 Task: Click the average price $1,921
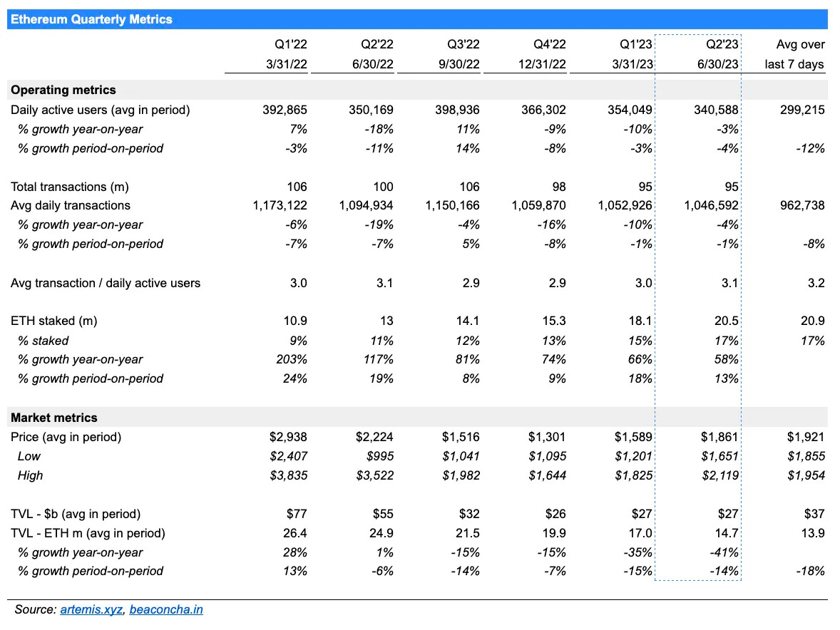point(806,438)
